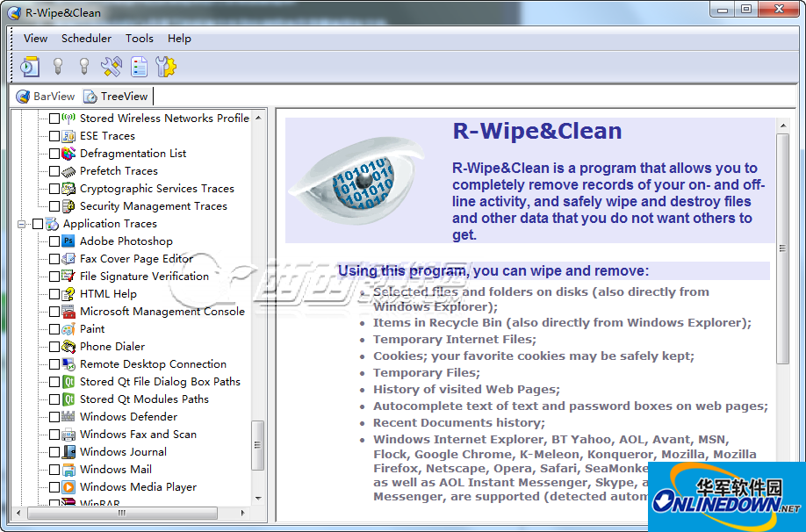The height and width of the screenshot is (532, 806).
Task: Click the Security Management Traces icon
Action: pos(68,206)
